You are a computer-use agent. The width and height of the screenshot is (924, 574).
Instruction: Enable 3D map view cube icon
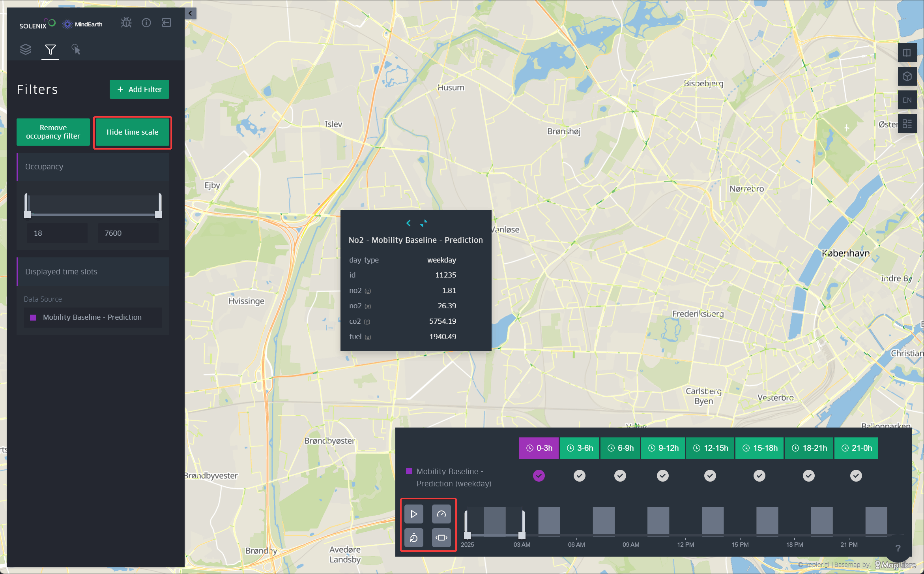(x=907, y=77)
